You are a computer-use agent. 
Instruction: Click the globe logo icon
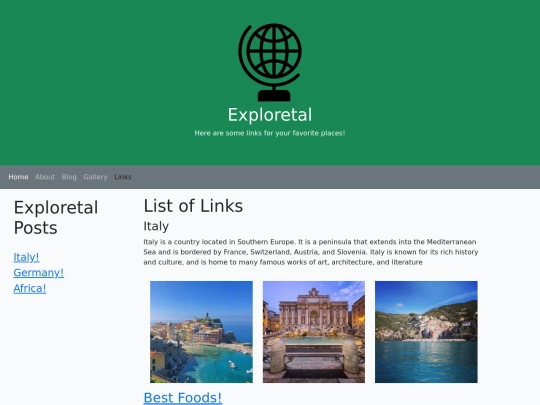(270, 62)
